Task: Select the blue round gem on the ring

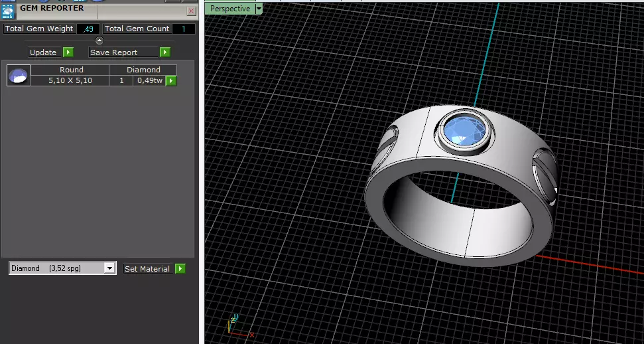Action: 466,129
